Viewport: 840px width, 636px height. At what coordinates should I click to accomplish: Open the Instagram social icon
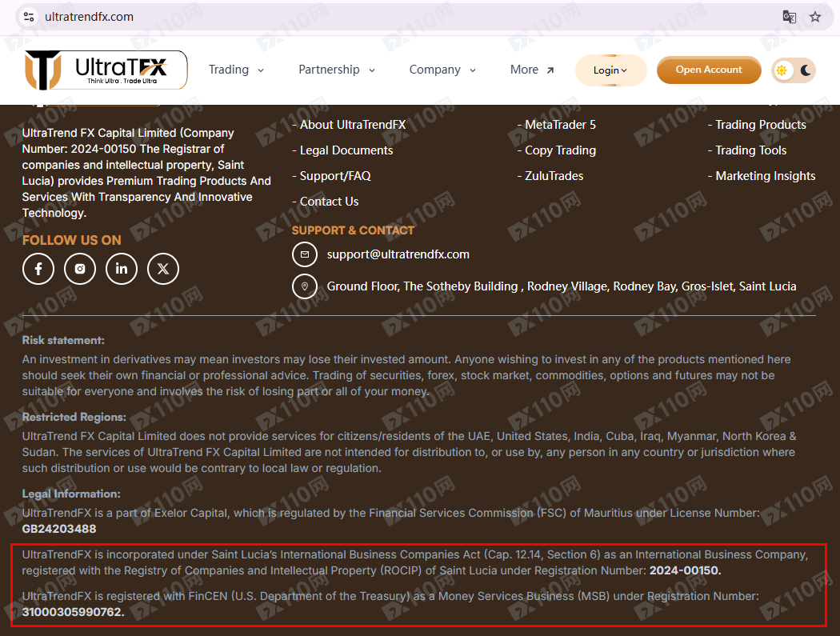point(80,269)
